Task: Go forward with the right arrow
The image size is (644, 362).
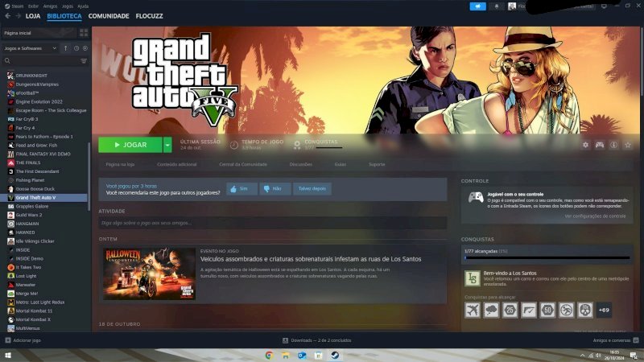Action: (x=18, y=16)
